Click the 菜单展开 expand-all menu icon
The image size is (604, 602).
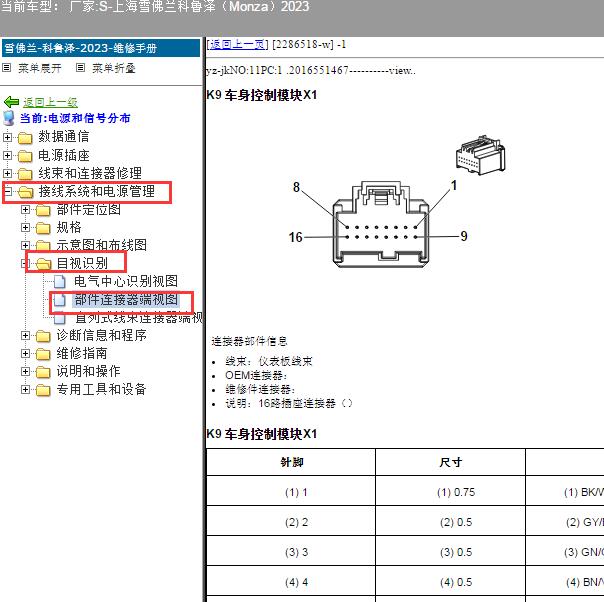coord(7,68)
